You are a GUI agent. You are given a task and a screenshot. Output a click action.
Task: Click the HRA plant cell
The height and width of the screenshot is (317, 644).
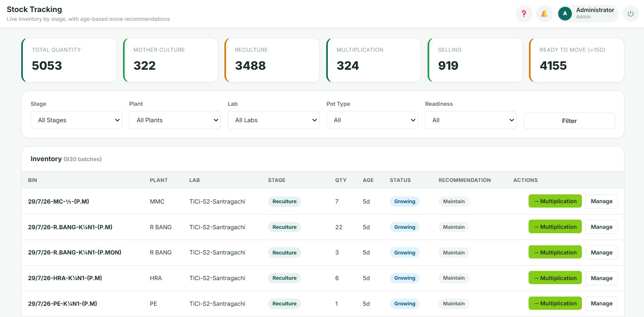click(x=156, y=278)
